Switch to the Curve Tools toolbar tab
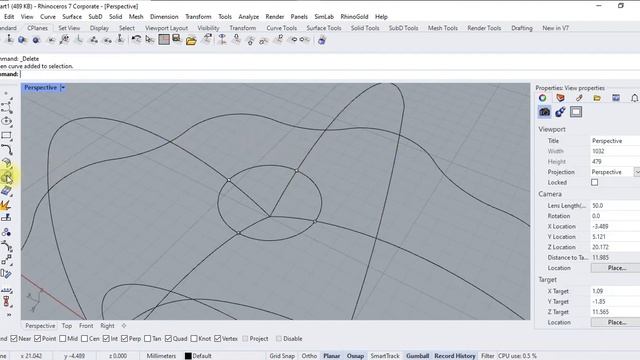640x360 pixels. pos(281,28)
